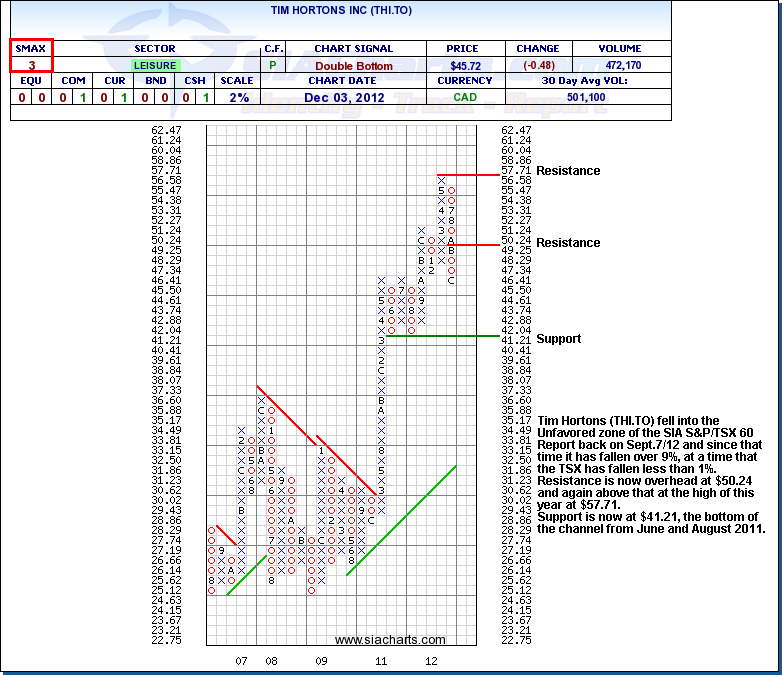Select the 472,170 volume figure

point(619,66)
